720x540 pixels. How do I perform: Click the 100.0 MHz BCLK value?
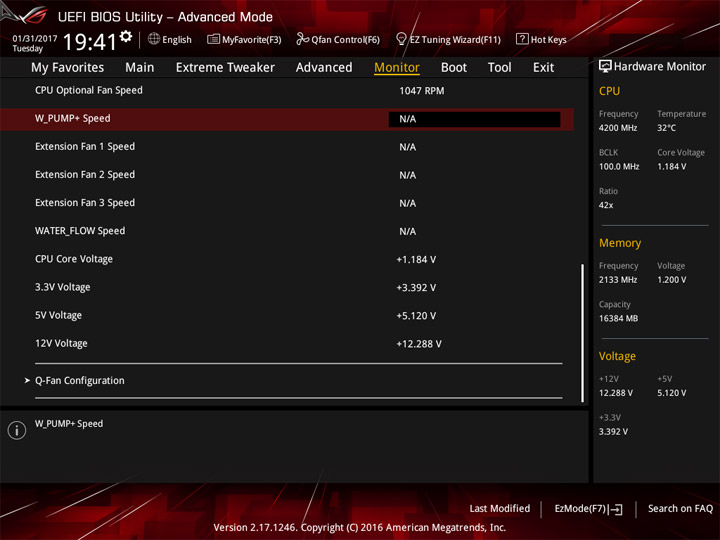619,166
